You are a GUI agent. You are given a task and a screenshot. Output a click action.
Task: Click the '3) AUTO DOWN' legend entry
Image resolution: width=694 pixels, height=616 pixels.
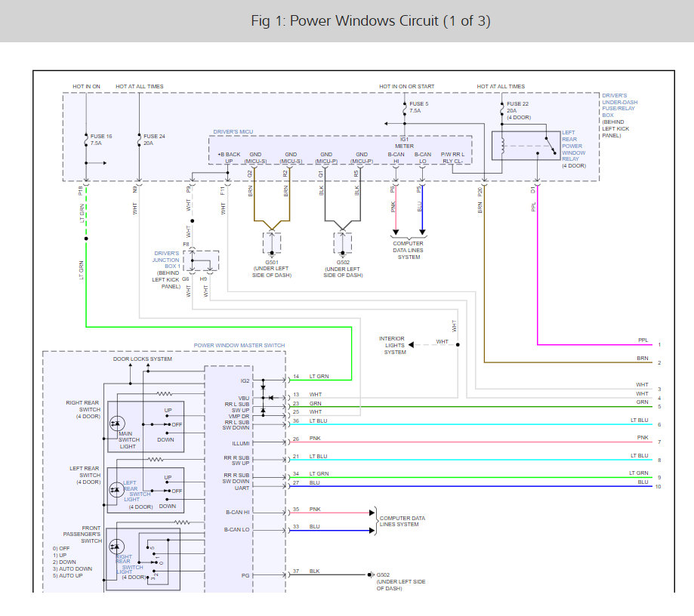[72, 569]
